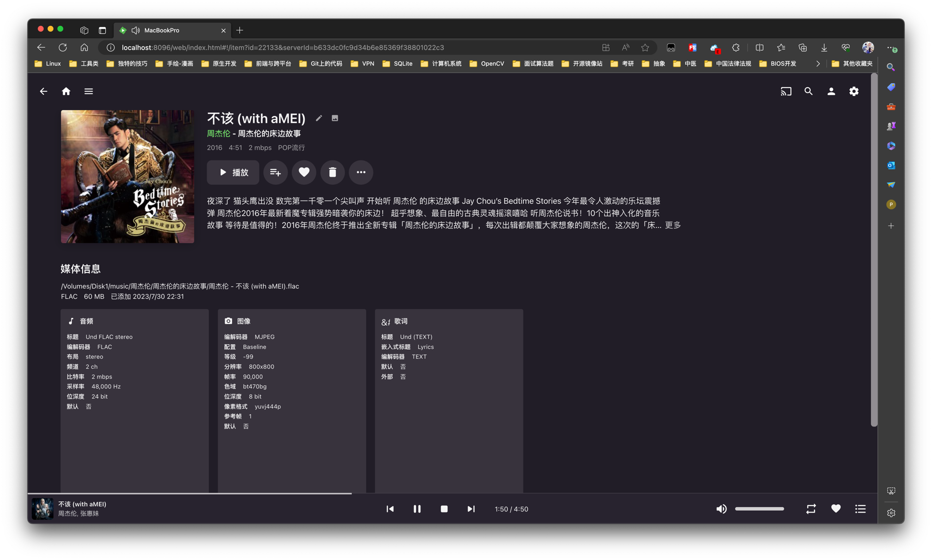Stop playback button

pos(444,509)
